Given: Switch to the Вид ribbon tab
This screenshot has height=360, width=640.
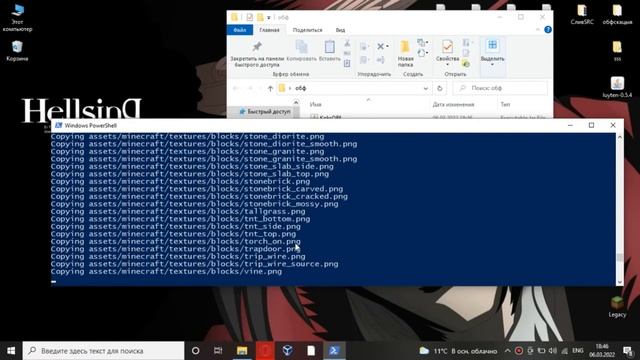Looking at the screenshot, I should (340, 30).
